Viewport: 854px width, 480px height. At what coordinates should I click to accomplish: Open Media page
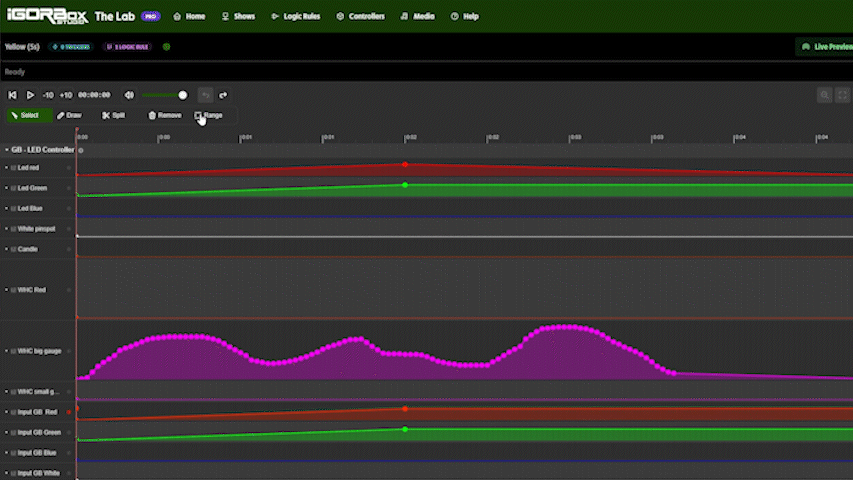(x=418, y=16)
